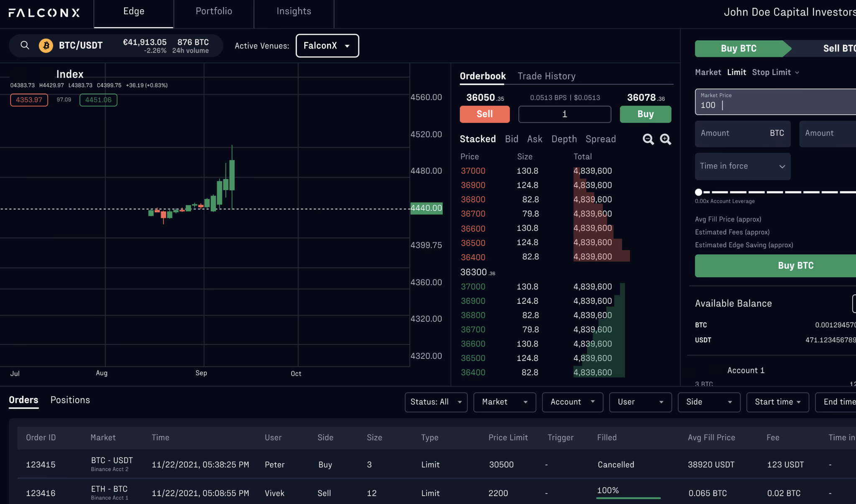Open the Positions tab
Screen dimensions: 856x504
pos(70,400)
